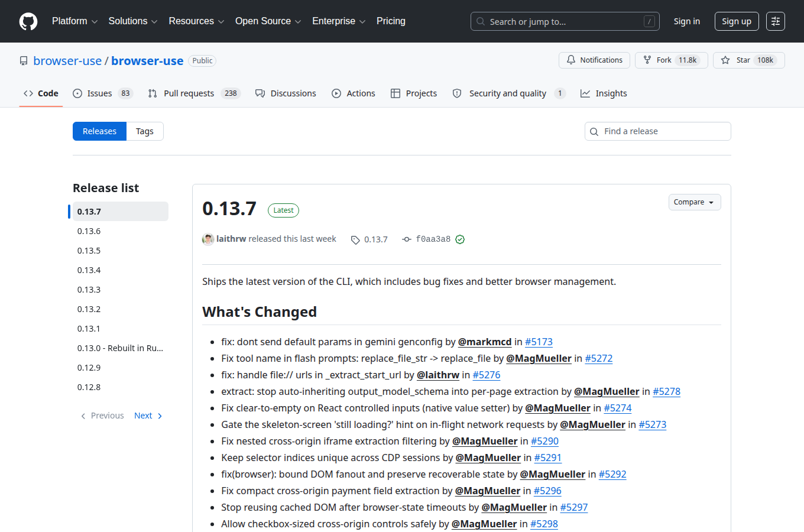The image size is (804, 532).
Task: Click the Fork icon
Action: (647, 60)
